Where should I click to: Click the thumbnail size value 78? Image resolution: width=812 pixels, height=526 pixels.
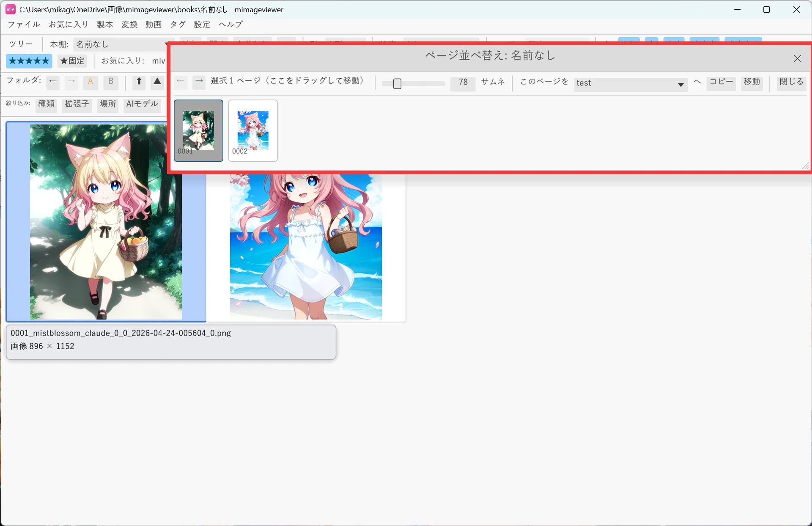pos(463,83)
